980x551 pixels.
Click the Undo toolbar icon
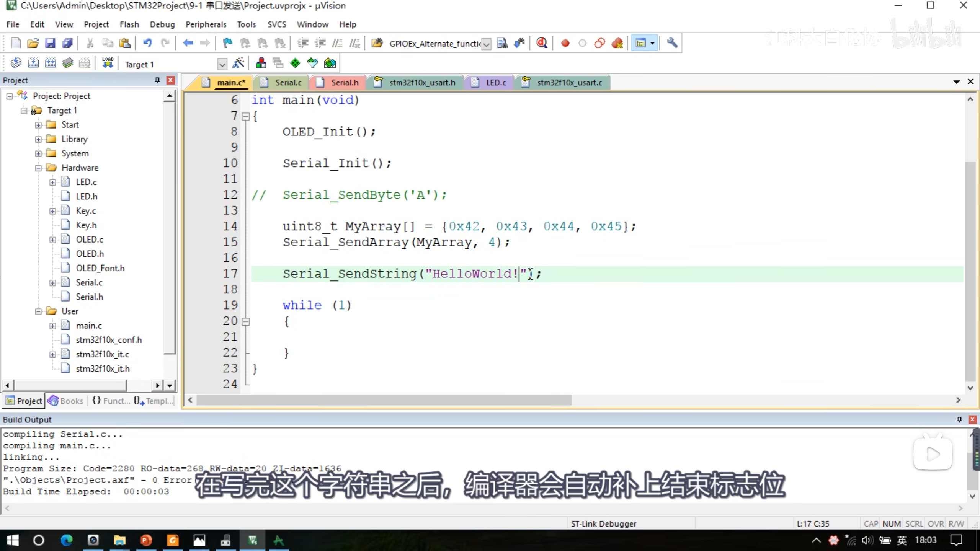(147, 43)
